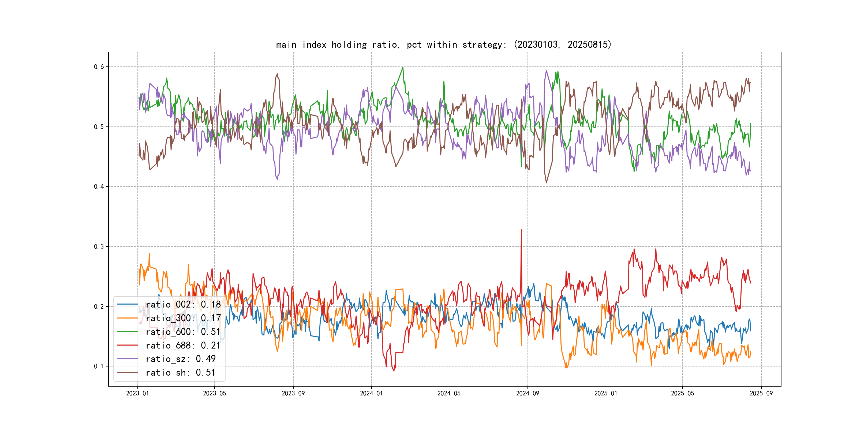
Task: Click the 2024-01 x-axis tick label
Action: click(371, 394)
